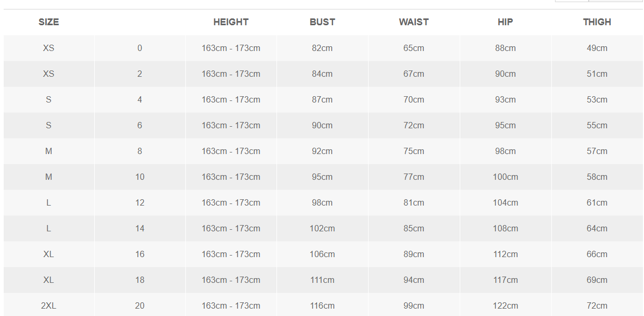Click the HEIGHT column header
Screen dimensions: 644x316
(x=231, y=22)
